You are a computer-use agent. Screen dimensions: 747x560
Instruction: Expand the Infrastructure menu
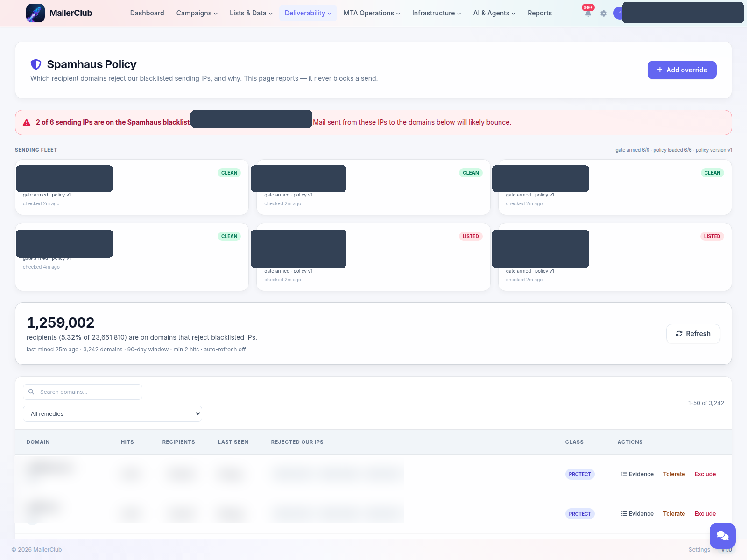tap(437, 13)
